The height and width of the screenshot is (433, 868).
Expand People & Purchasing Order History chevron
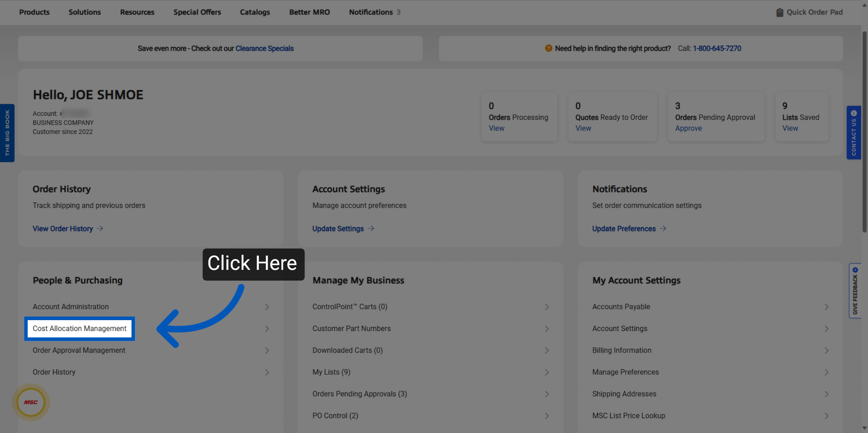(267, 372)
